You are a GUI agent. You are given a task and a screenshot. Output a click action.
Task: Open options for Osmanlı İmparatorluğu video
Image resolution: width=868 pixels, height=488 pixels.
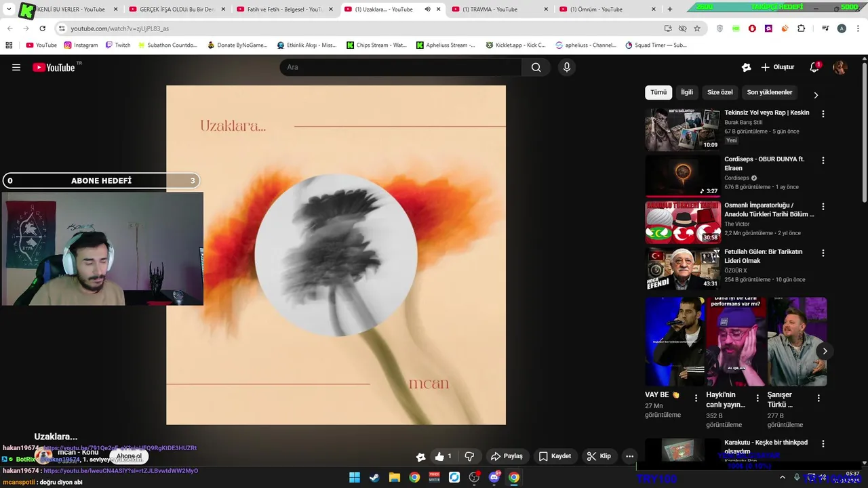coord(823,207)
